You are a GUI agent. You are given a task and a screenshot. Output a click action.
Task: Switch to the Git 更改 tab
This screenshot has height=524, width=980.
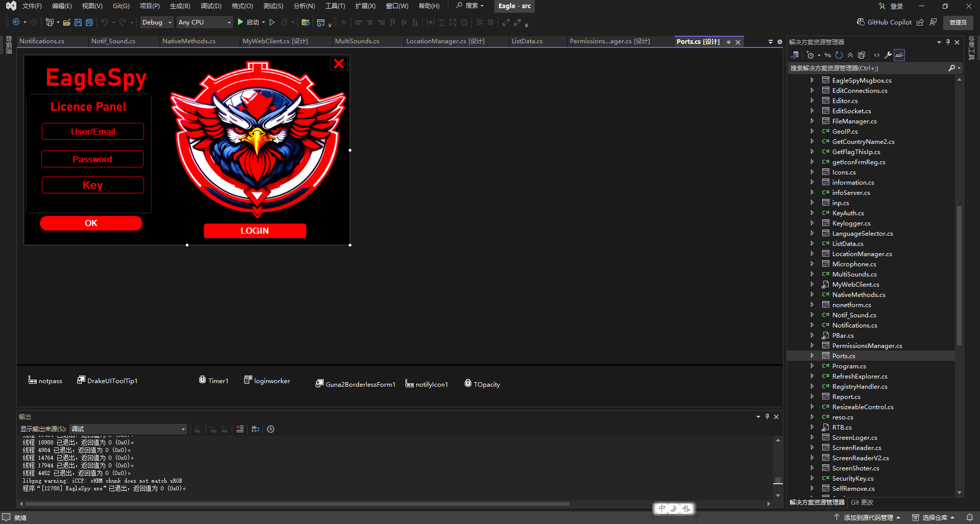pyautogui.click(x=862, y=503)
